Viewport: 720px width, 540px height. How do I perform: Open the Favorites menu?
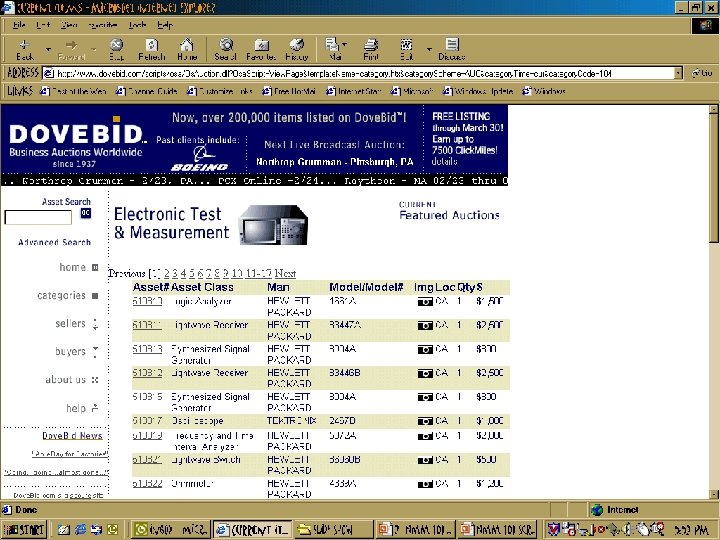click(103, 25)
